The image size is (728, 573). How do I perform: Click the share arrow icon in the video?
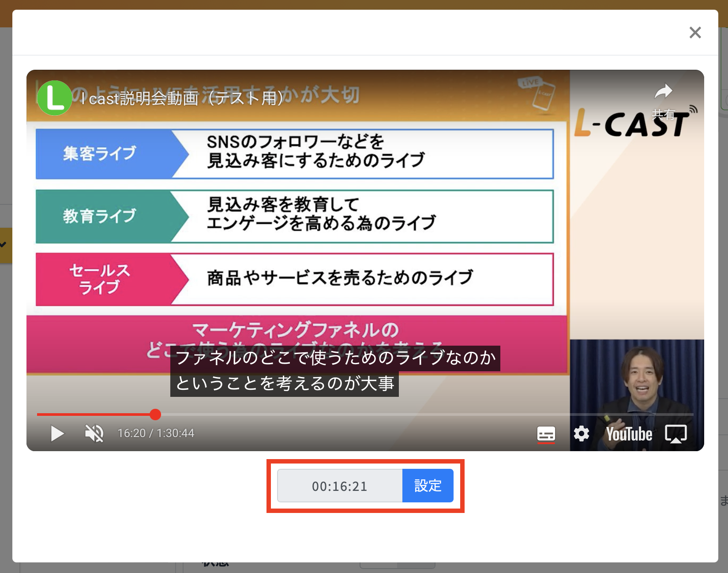pos(664,91)
